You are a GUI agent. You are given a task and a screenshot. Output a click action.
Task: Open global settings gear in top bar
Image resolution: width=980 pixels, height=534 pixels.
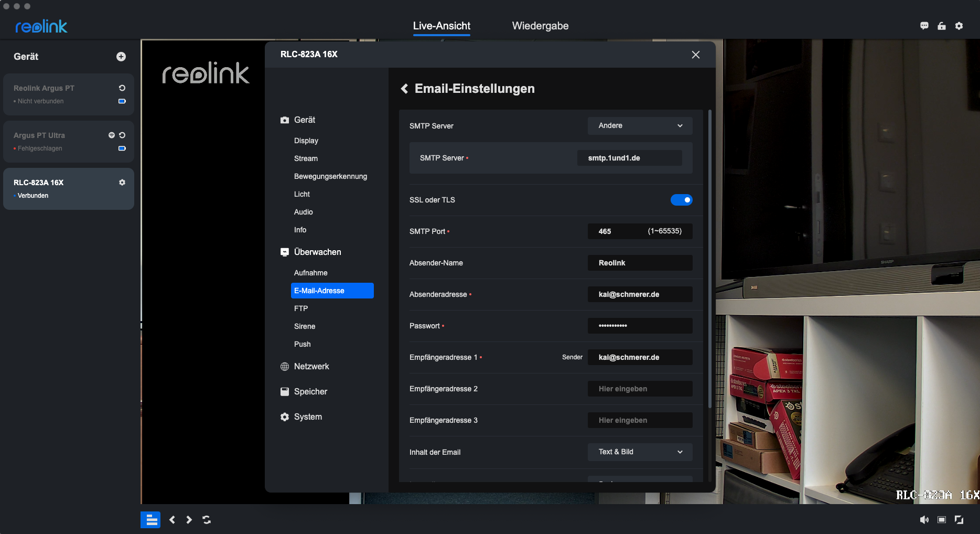[x=959, y=26]
